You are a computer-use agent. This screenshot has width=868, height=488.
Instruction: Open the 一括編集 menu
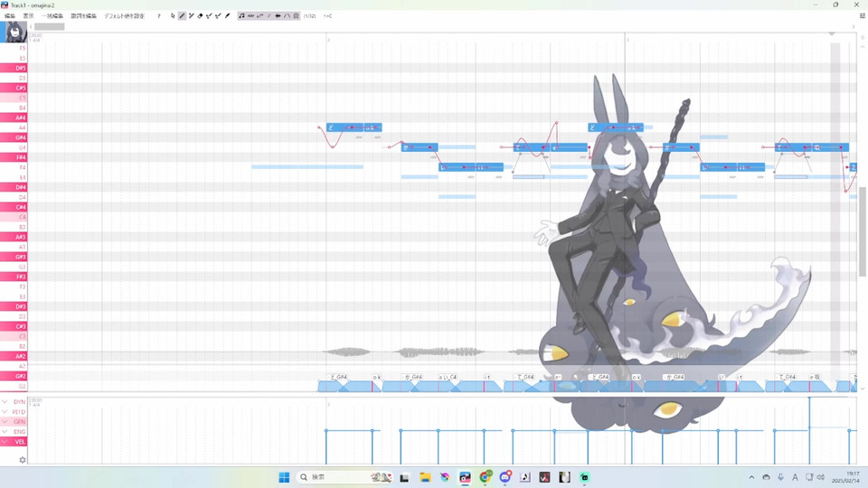click(52, 16)
